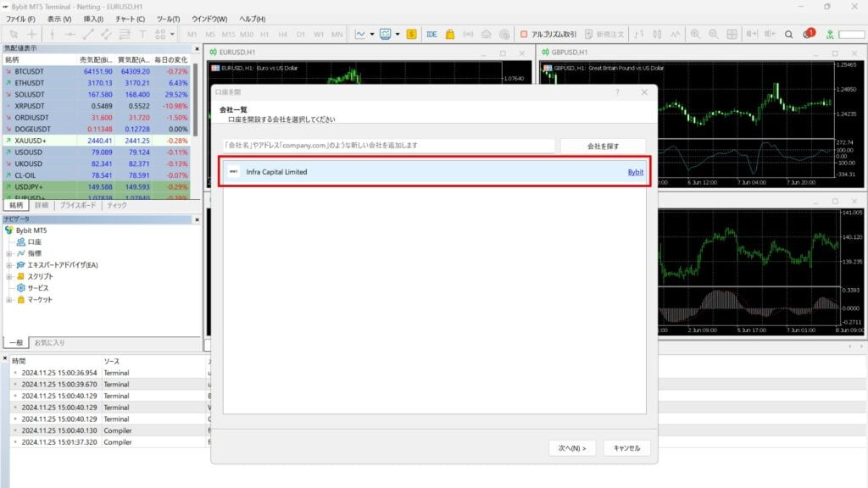The width and height of the screenshot is (868, 488).
Task: Open the connection level icon
Action: 830,34
